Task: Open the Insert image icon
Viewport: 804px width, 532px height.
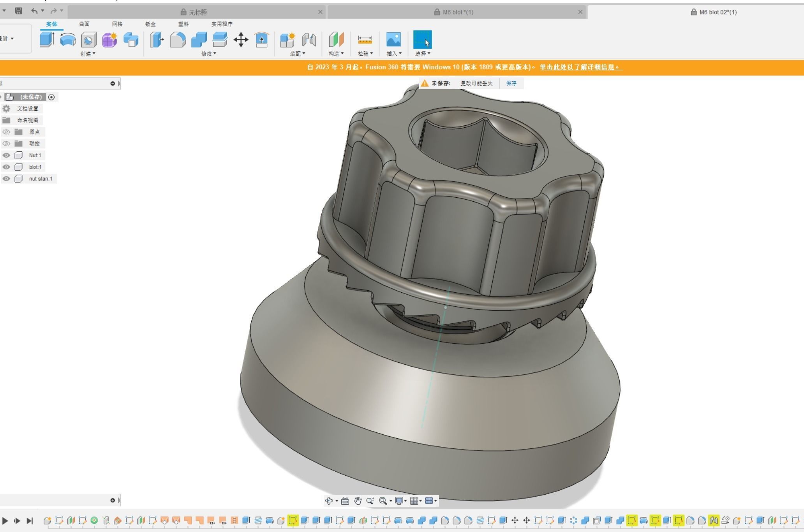Action: click(393, 40)
